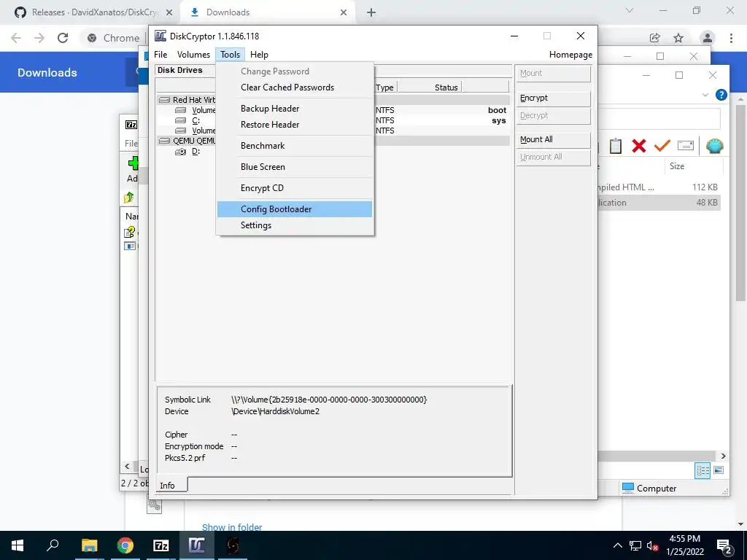This screenshot has height=560, width=747.
Task: Click the blue help question mark icon
Action: point(721,95)
